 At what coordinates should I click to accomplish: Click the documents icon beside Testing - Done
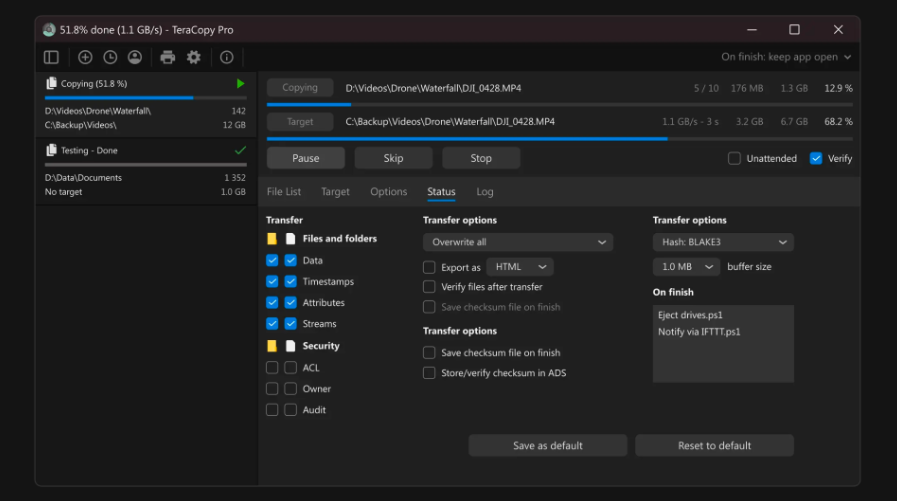[51, 150]
